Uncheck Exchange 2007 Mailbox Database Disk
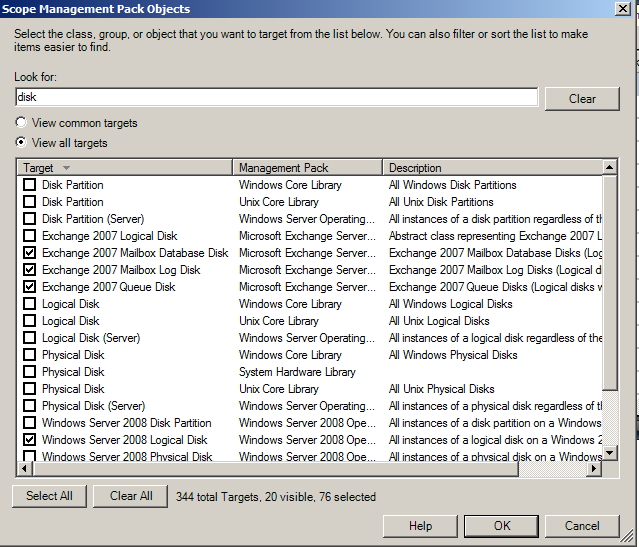 click(29, 253)
